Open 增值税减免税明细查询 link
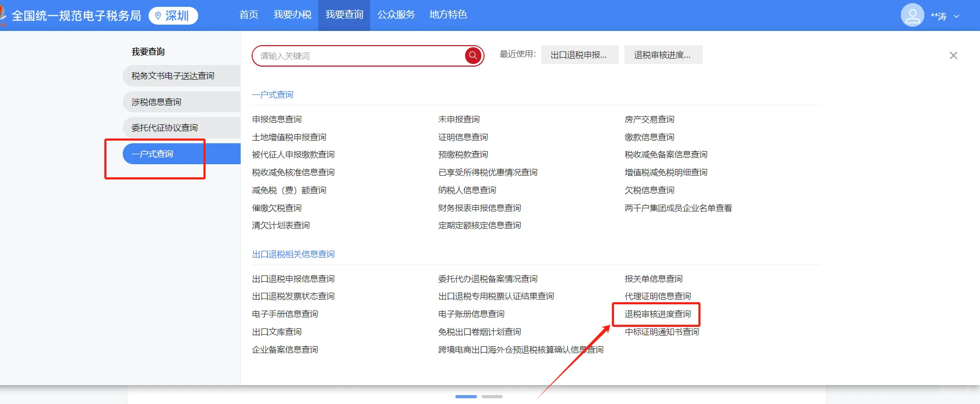Viewport: 980px width, 404px height. click(666, 172)
